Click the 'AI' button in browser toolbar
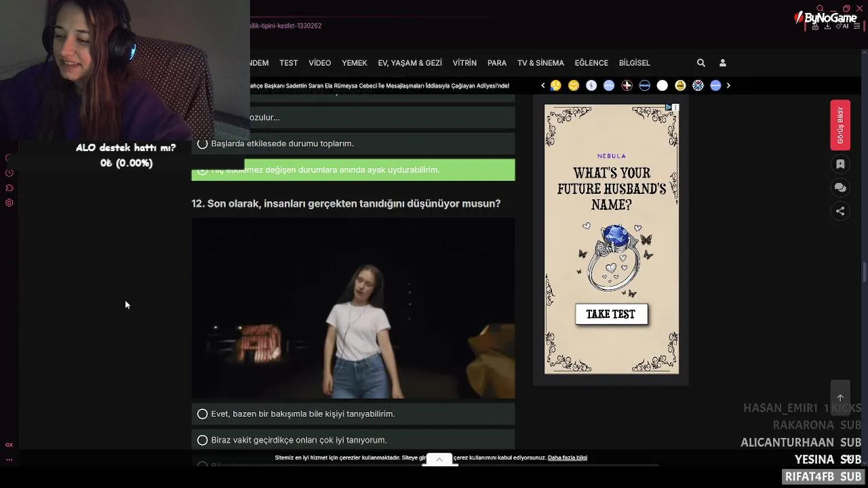The image size is (868, 488). pos(842,26)
